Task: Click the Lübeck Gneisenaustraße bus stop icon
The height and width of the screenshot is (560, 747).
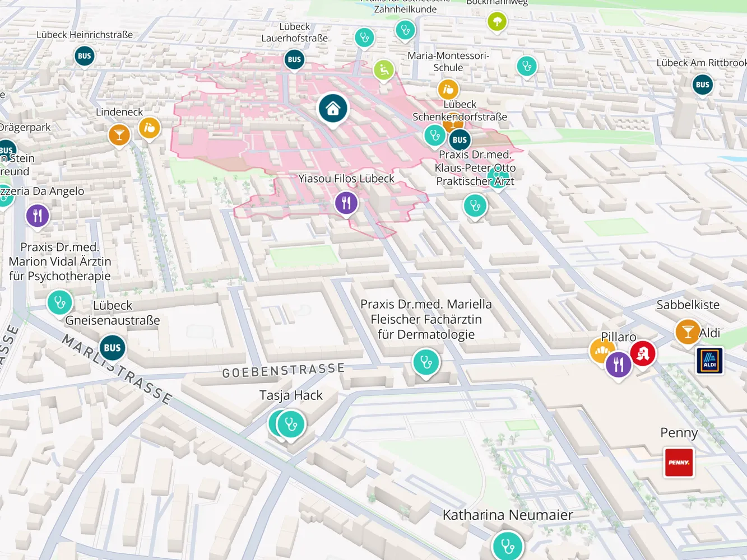Action: [x=112, y=348]
